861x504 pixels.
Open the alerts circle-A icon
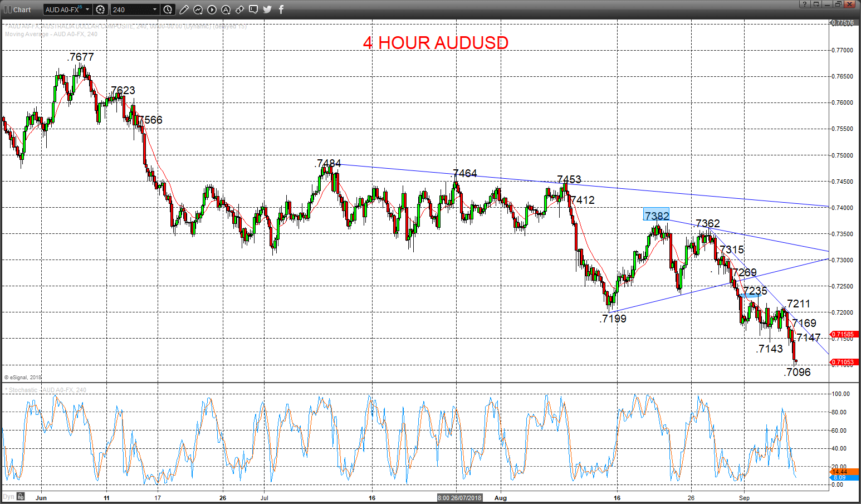tap(226, 9)
